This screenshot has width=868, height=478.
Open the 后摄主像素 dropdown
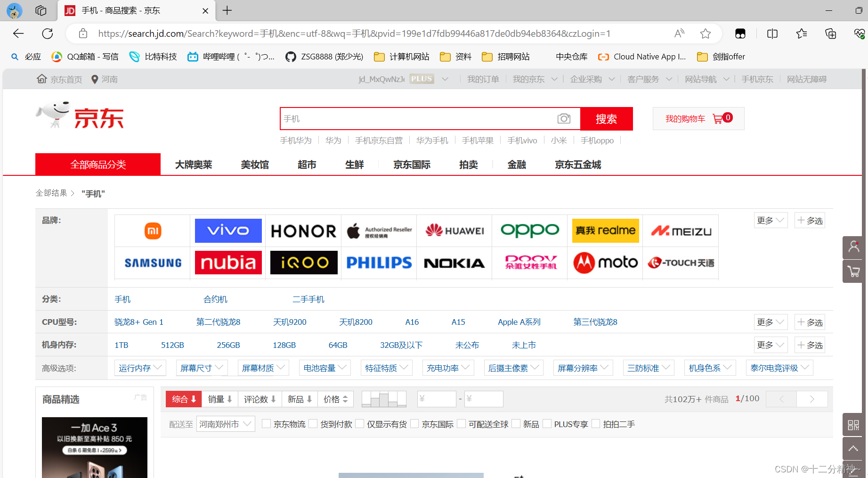point(513,368)
